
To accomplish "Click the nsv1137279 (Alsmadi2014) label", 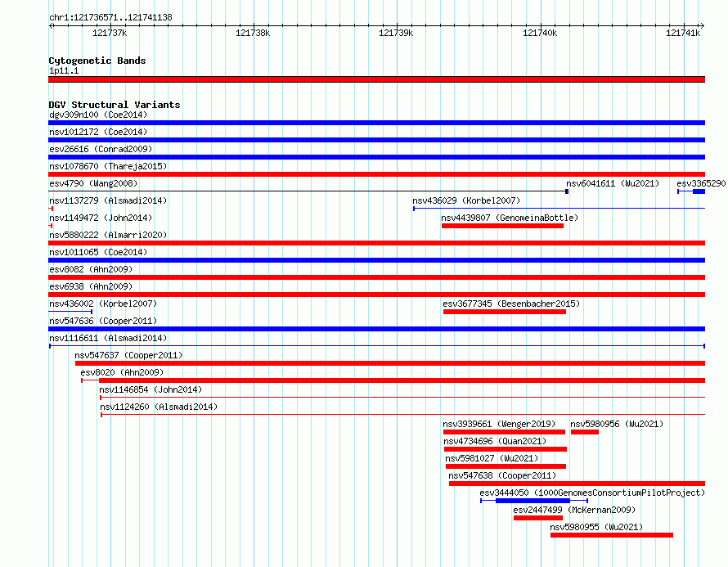I will [x=108, y=200].
